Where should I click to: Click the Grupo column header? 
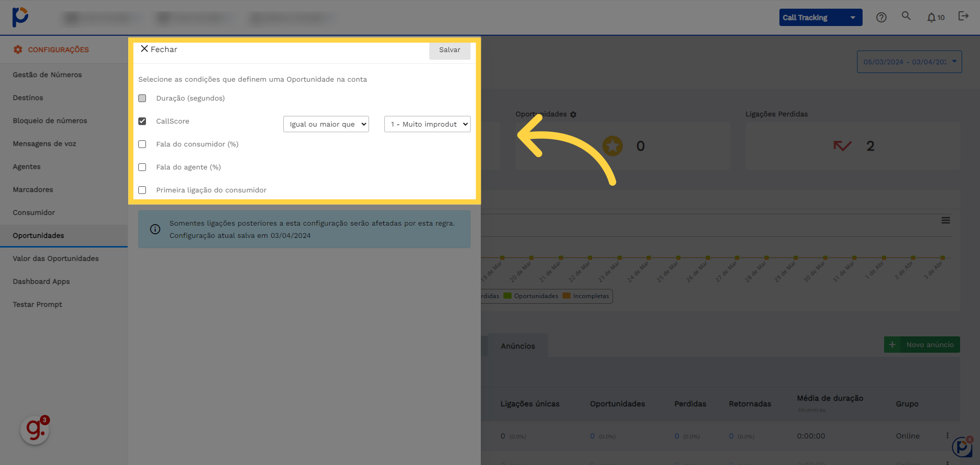[907, 404]
